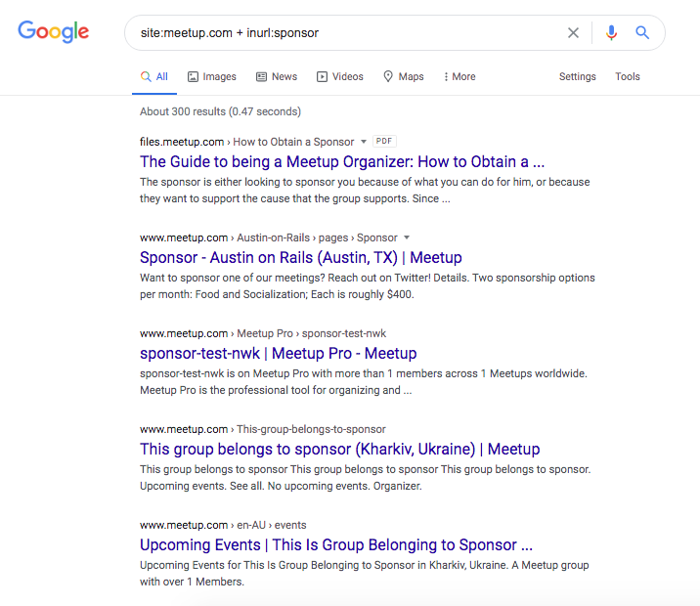Click snippet 'Upcoming Events for This Is Group Belonging'
This screenshot has width=700, height=606.
coord(364,574)
